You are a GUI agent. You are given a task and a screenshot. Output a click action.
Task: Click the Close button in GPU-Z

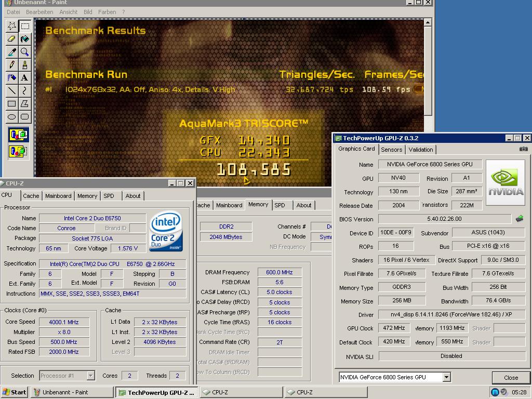pos(511,378)
